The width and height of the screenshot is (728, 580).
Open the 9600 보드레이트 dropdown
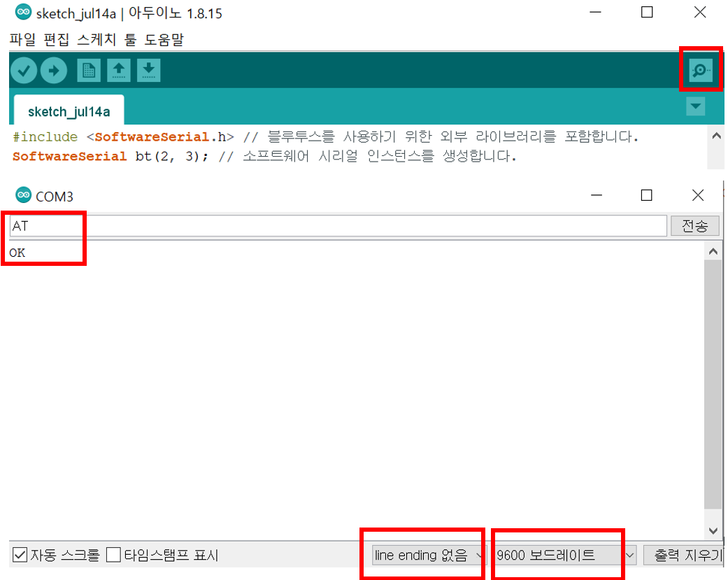tap(565, 556)
